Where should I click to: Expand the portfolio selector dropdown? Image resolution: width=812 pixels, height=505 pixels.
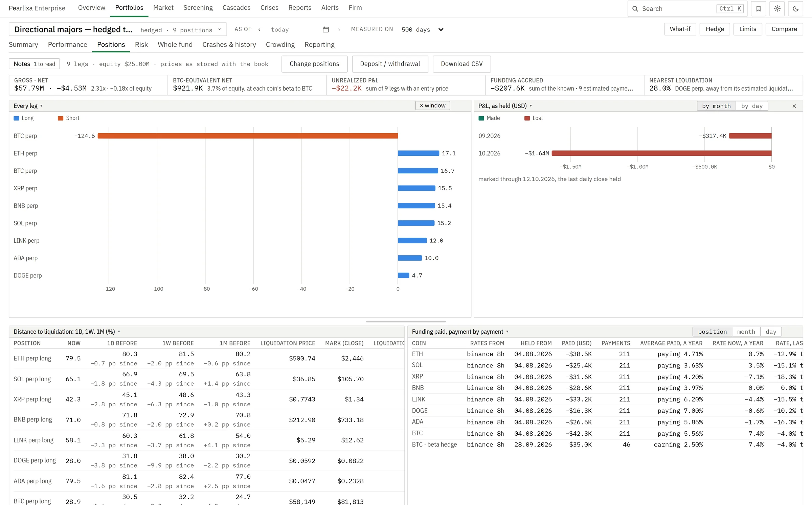pyautogui.click(x=118, y=30)
